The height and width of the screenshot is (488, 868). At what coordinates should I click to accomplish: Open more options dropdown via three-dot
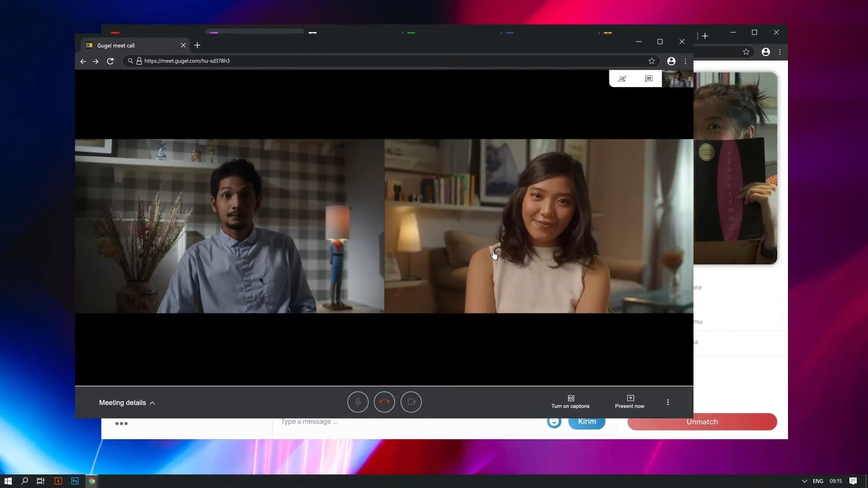click(x=668, y=402)
